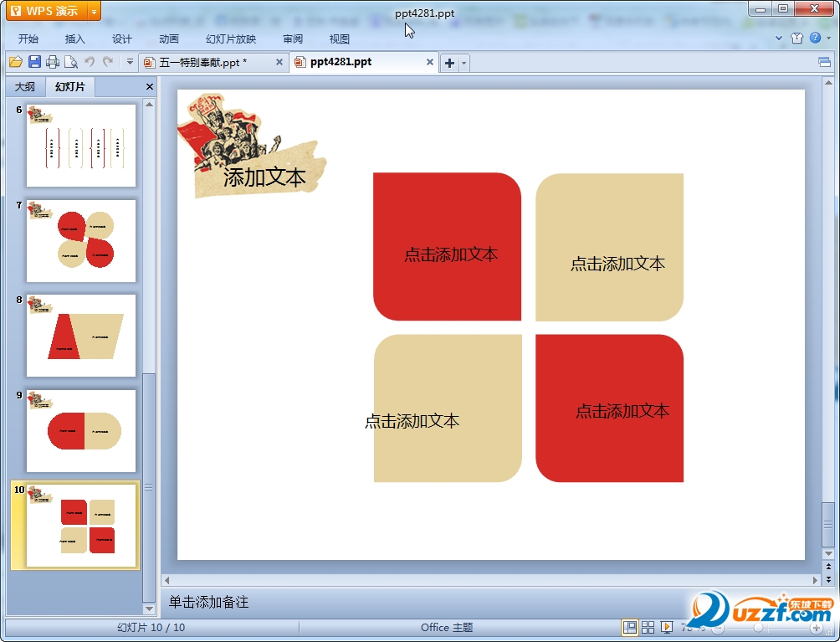Open the 开始 ribbon tab

[x=28, y=39]
